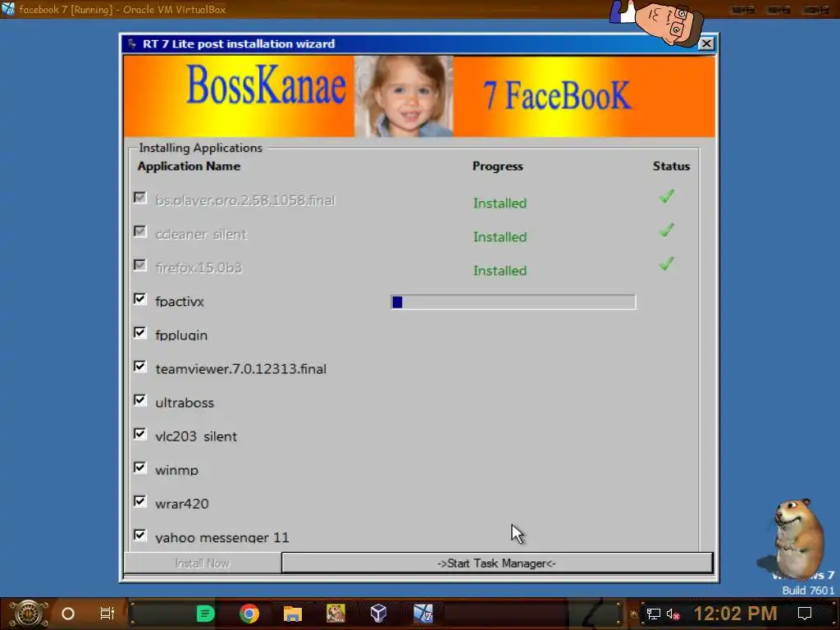Close the RT 7 Lite wizard window
The image size is (840, 630).
[706, 43]
